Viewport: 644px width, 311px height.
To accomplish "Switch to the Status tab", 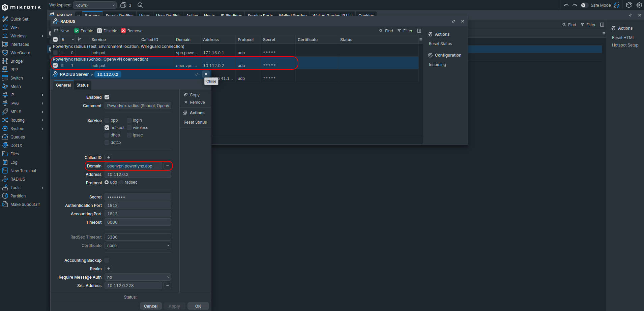I will [82, 85].
